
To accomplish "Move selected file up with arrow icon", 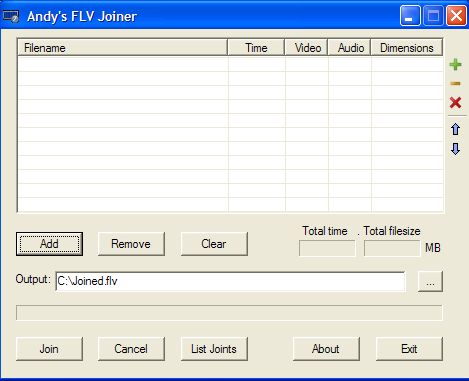I will (x=455, y=129).
